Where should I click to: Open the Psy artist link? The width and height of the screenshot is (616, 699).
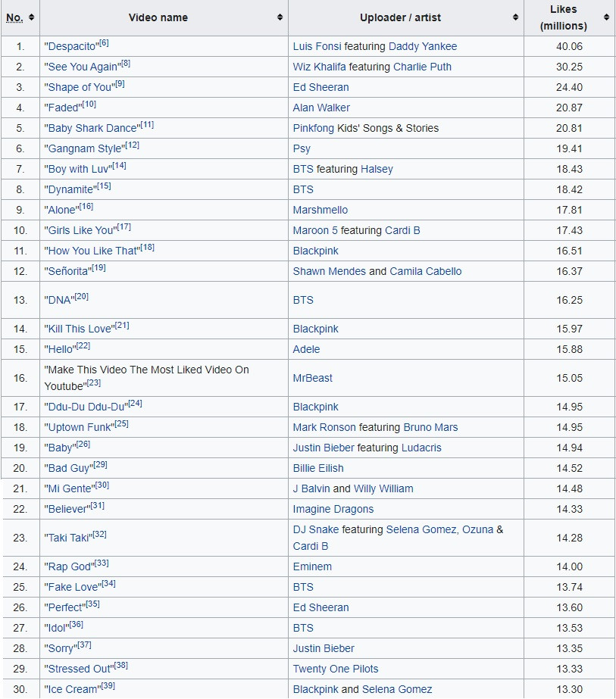click(x=302, y=149)
